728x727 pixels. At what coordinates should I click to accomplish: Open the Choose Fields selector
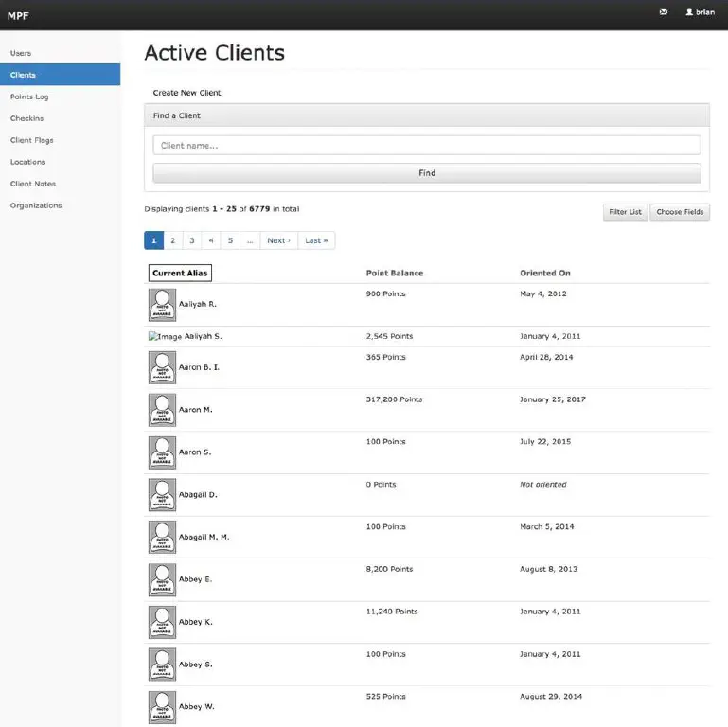click(680, 212)
